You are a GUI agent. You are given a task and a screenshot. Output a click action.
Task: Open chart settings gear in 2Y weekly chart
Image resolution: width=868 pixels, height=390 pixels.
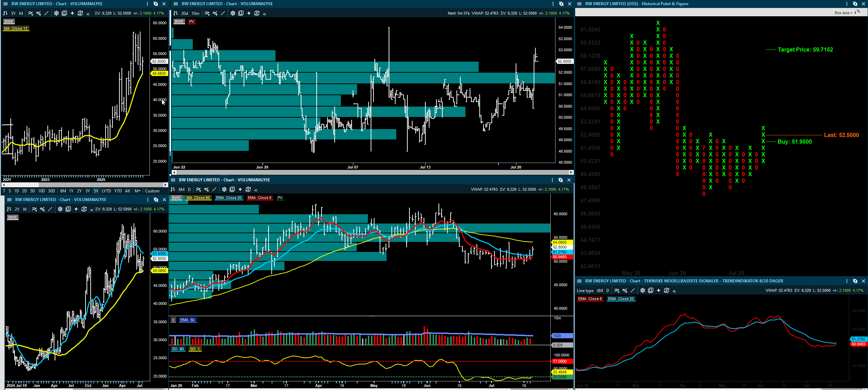tap(60, 209)
